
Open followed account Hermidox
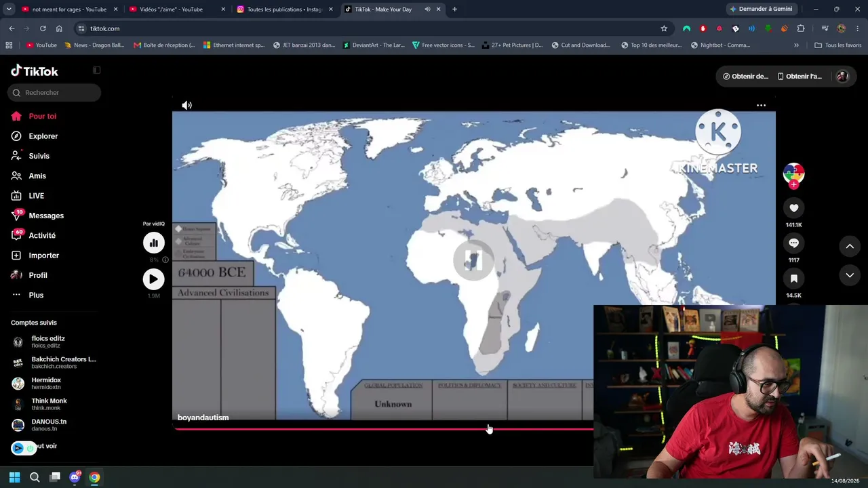point(53,384)
